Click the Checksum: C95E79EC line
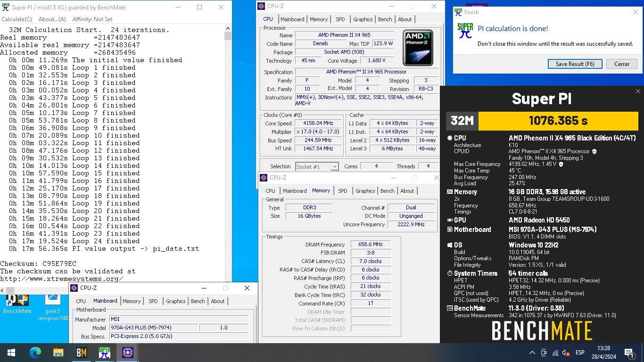 (38, 263)
